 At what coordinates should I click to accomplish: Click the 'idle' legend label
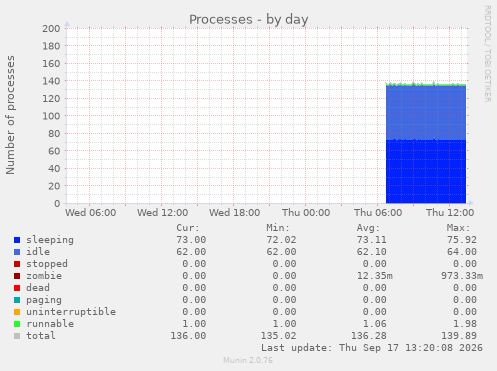38,252
